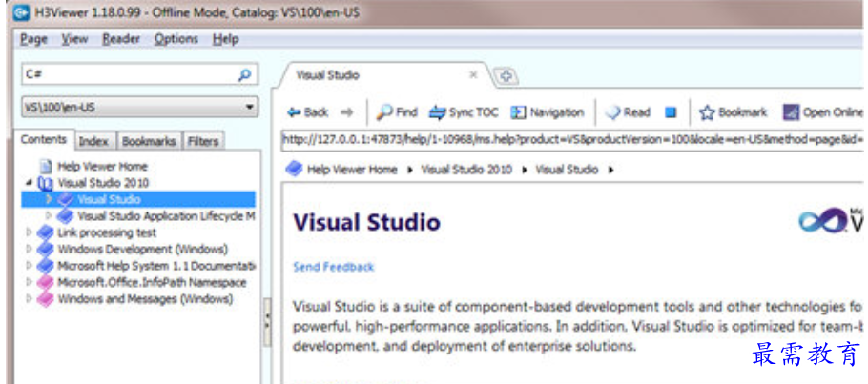Click Help Viewer Home in the breadcrumb

(352, 170)
